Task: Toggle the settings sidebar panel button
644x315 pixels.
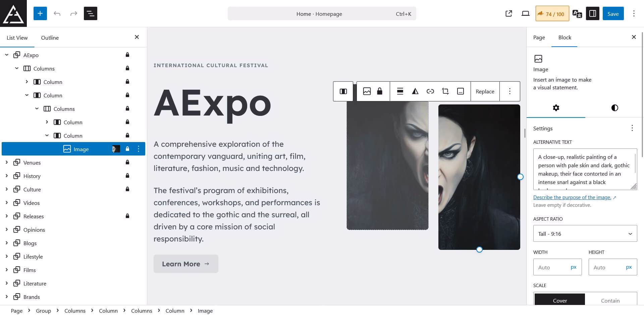Action: coord(592,13)
